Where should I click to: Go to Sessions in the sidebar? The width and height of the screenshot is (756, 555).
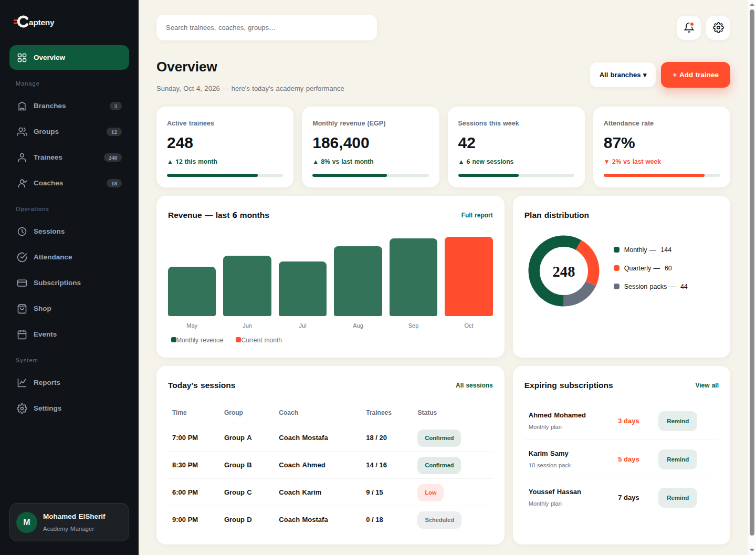coord(69,232)
